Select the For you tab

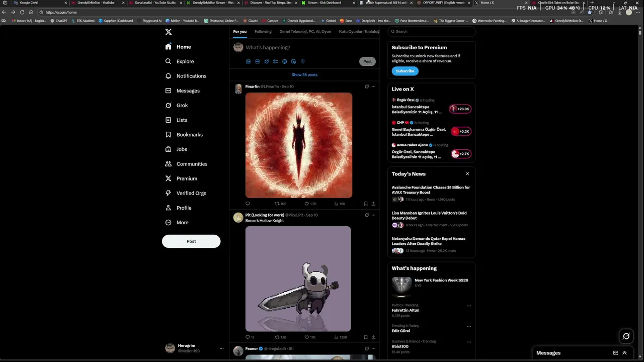point(240,31)
